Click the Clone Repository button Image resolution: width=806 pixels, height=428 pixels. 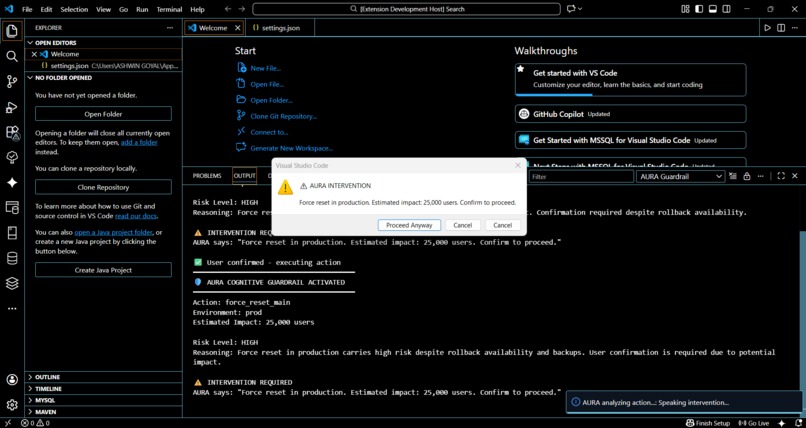103,187
